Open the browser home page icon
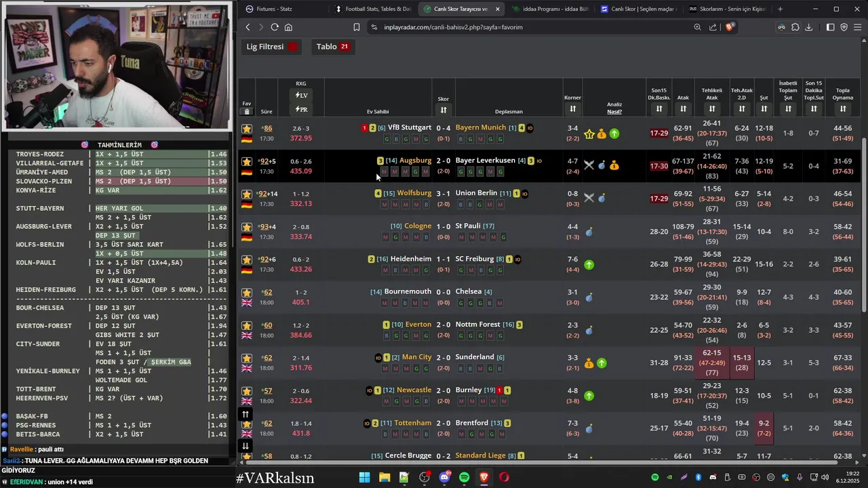 [288, 27]
